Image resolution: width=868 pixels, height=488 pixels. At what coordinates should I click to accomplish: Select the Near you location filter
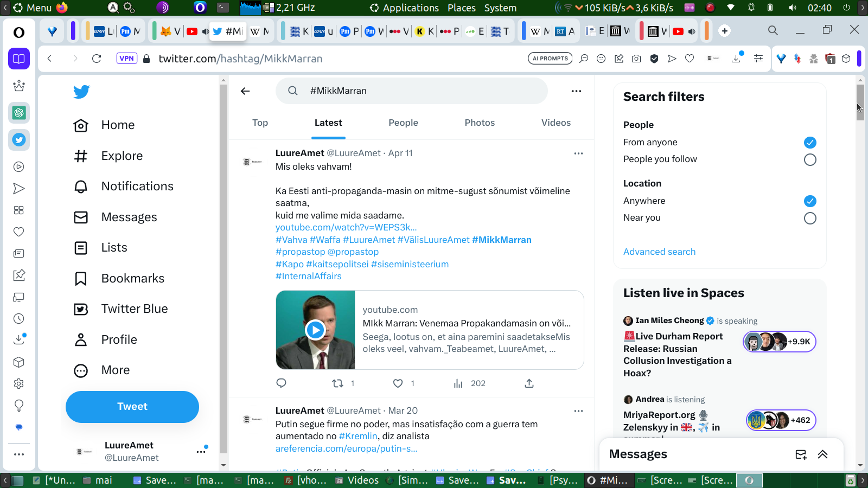810,219
